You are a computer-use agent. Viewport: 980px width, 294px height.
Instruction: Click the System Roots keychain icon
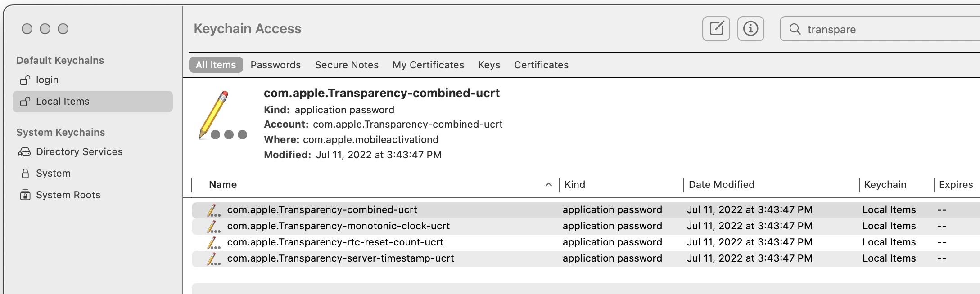click(x=25, y=195)
